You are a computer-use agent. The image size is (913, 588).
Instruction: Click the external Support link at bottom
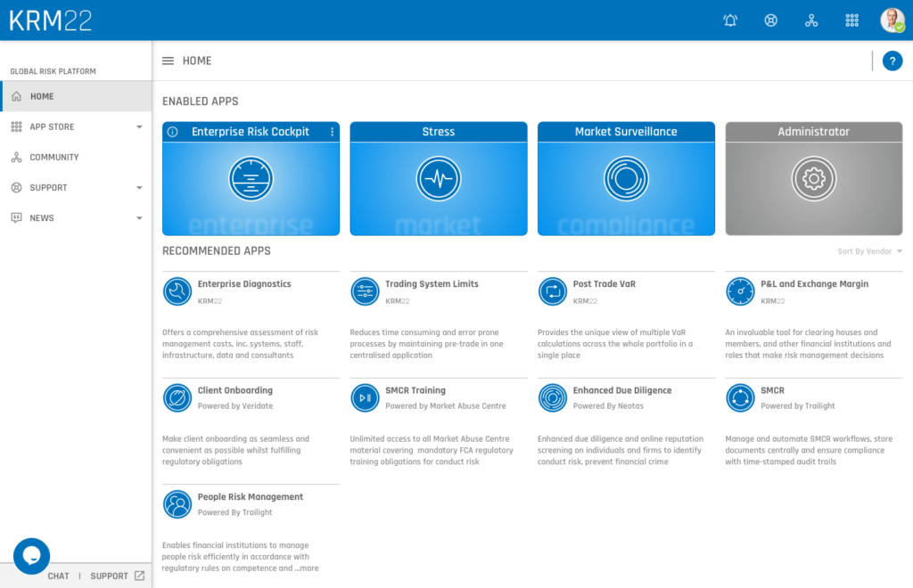(x=117, y=576)
